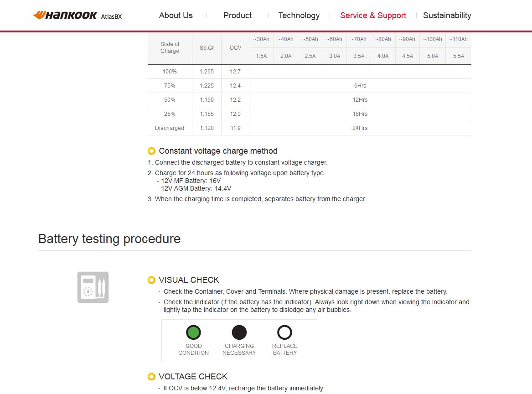Click the 2.5A current cell

(310, 56)
